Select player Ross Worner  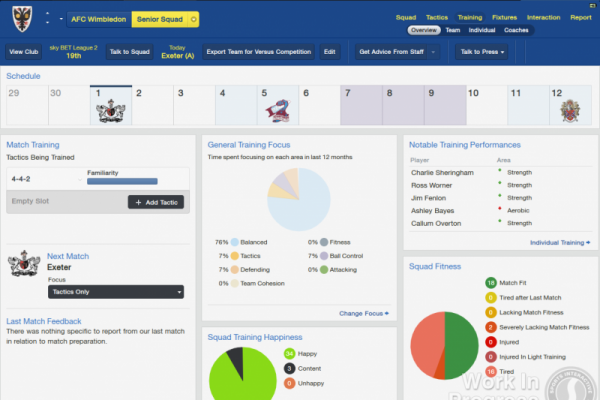click(x=432, y=185)
